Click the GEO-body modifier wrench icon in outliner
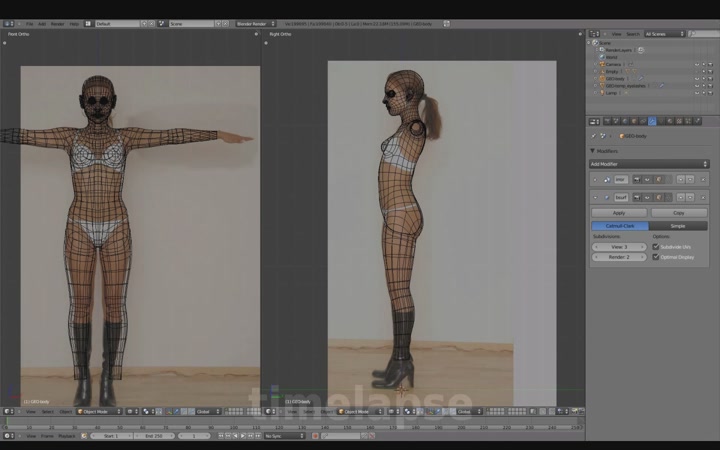This screenshot has width=720, height=450. click(641, 79)
